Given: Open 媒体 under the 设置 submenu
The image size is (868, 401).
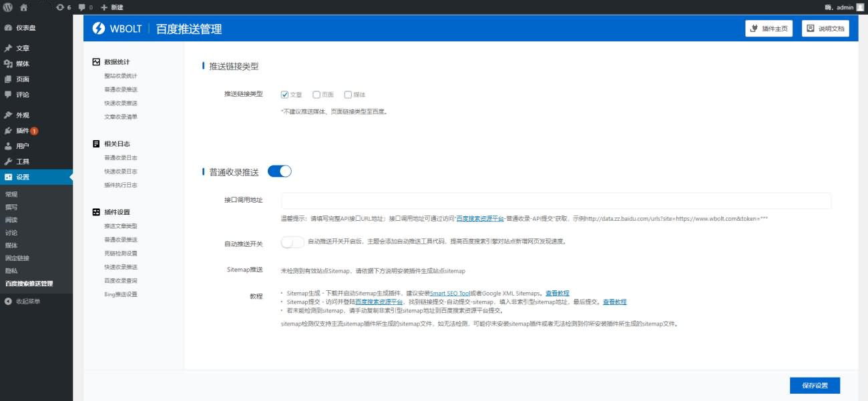Looking at the screenshot, I should click(x=11, y=245).
